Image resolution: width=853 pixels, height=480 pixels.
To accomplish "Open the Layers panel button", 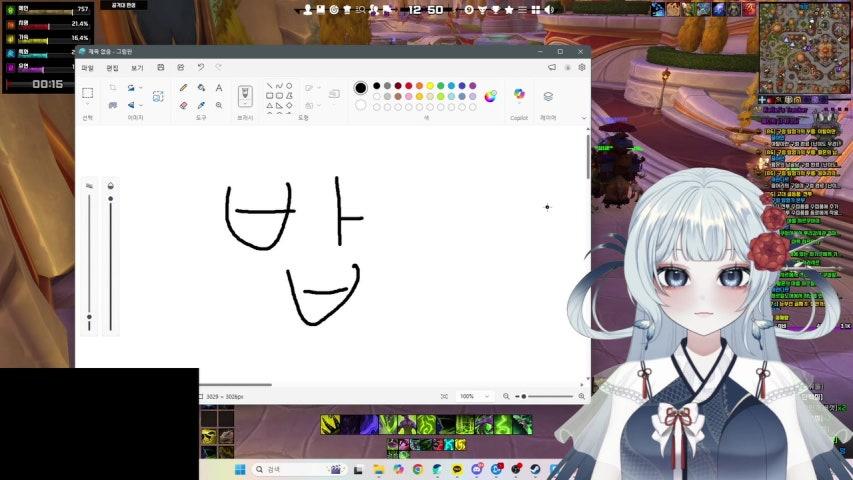I will point(548,96).
